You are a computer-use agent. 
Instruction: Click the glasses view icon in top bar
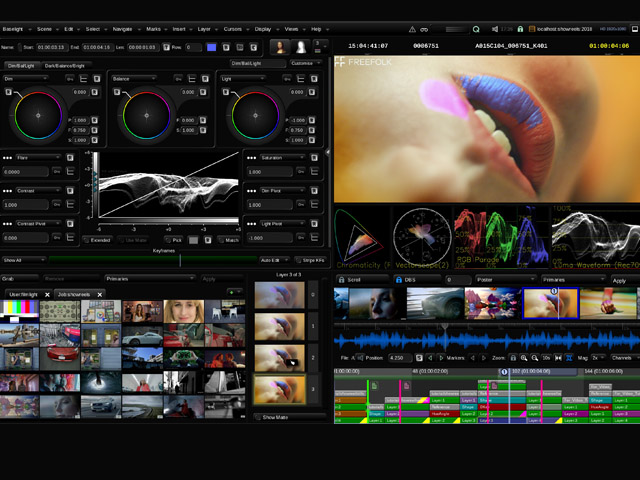424,29
